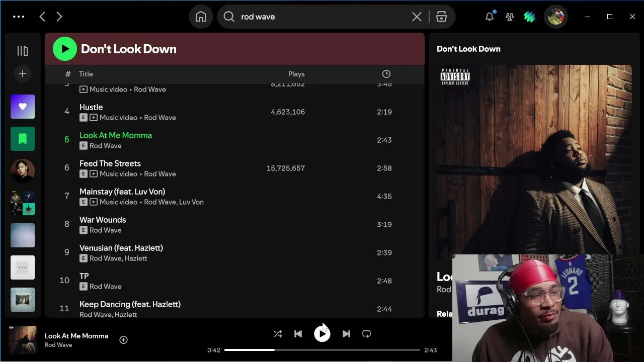Open Look At Me Momma title in player bar
The image size is (644, 362).
(x=76, y=336)
